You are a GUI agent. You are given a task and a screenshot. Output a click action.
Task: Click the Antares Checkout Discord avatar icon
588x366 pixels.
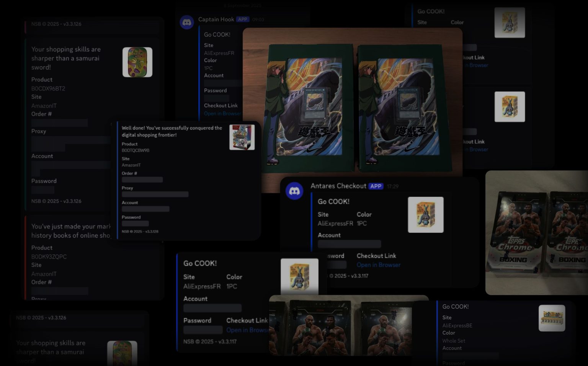pos(294,191)
